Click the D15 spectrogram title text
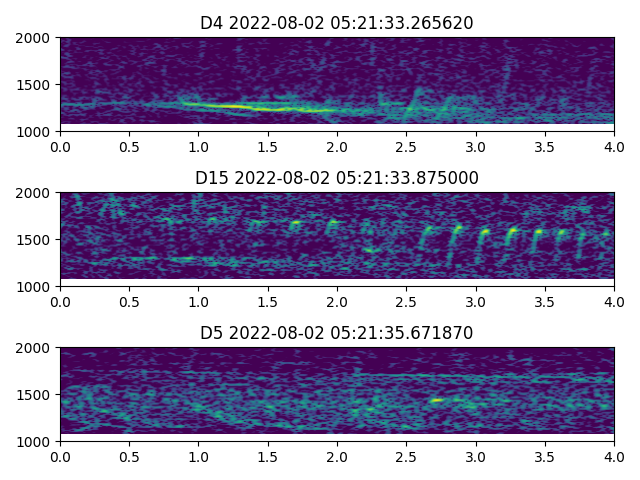Viewport: 640px width, 480px height. (337, 178)
